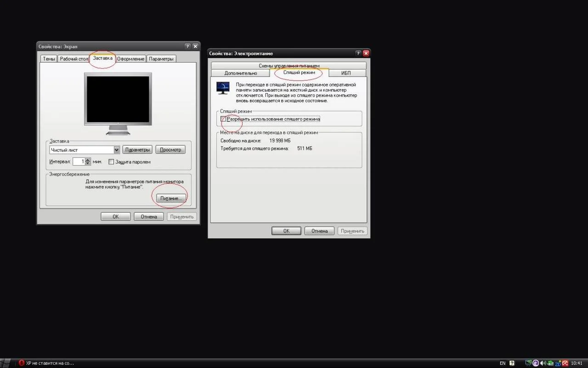The width and height of the screenshot is (588, 368).
Task: Enable "Разрешить использование спящего режима" checkbox
Action: click(x=223, y=119)
